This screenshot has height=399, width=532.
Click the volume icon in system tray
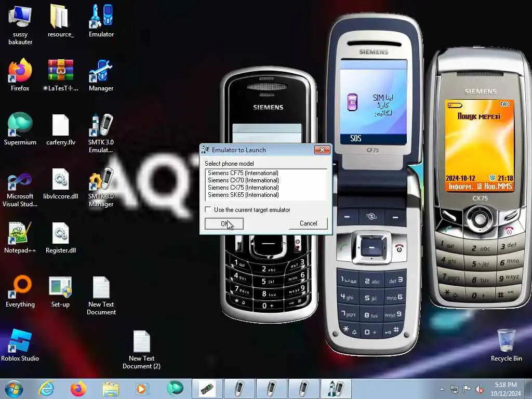coord(480,390)
